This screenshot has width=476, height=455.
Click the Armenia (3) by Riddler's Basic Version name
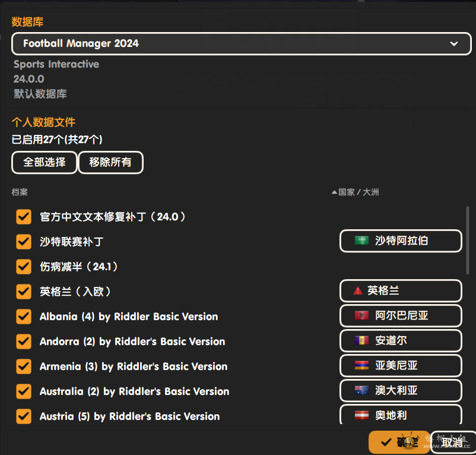(x=134, y=366)
